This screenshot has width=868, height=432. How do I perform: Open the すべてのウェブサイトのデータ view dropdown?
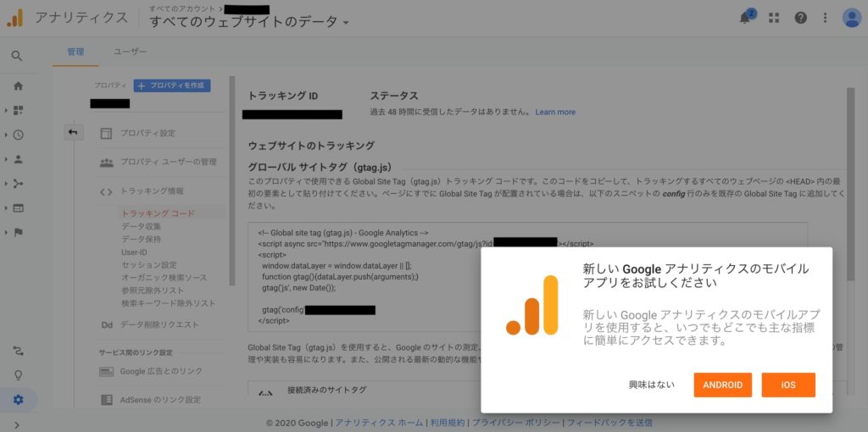tap(249, 22)
